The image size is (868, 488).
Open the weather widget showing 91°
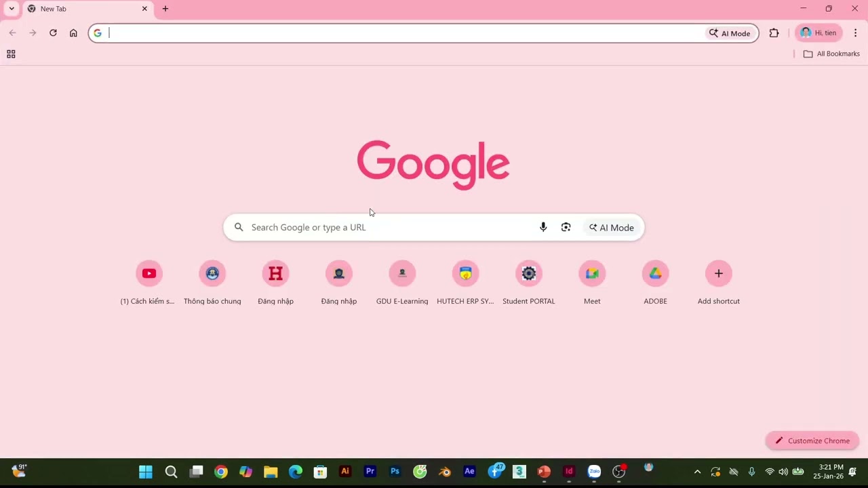point(19,470)
